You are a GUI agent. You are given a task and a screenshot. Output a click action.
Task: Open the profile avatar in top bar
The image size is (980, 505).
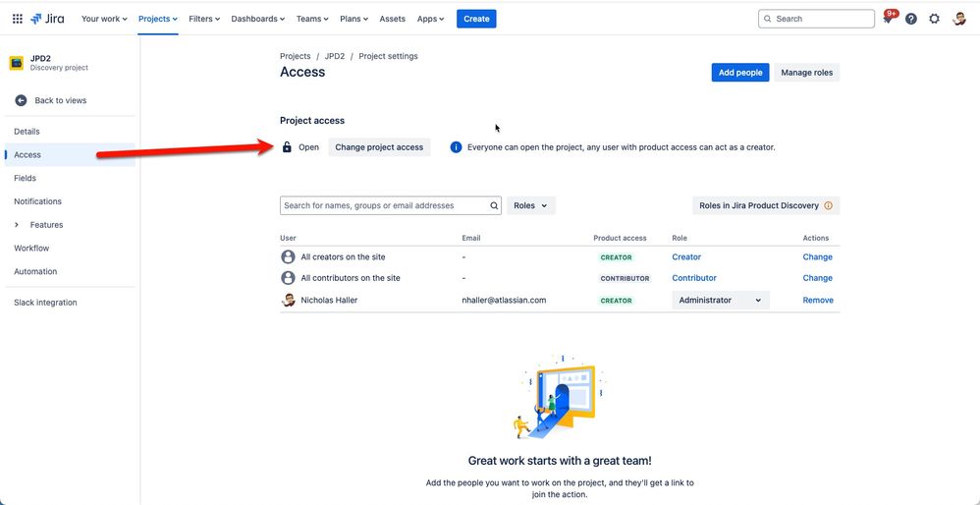[x=959, y=19]
